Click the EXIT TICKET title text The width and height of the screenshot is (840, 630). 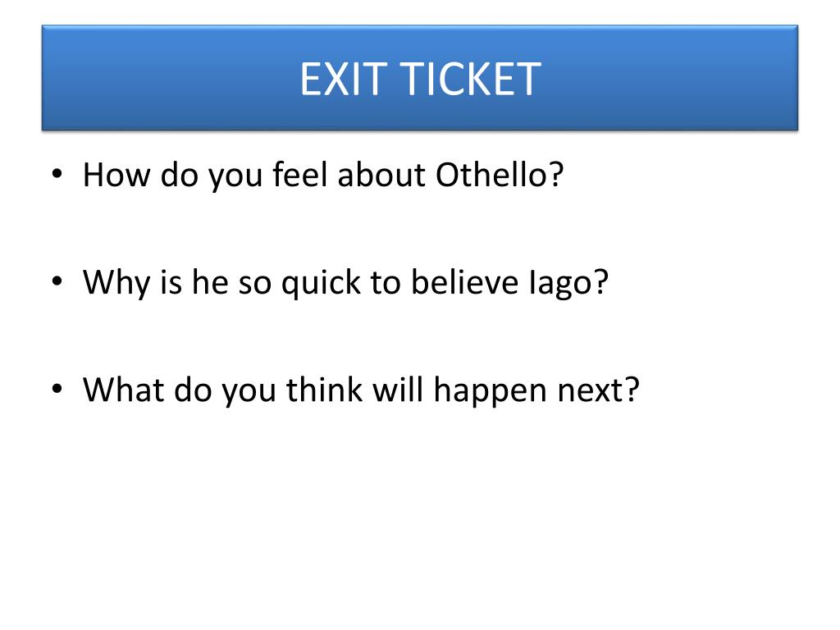coord(420,80)
